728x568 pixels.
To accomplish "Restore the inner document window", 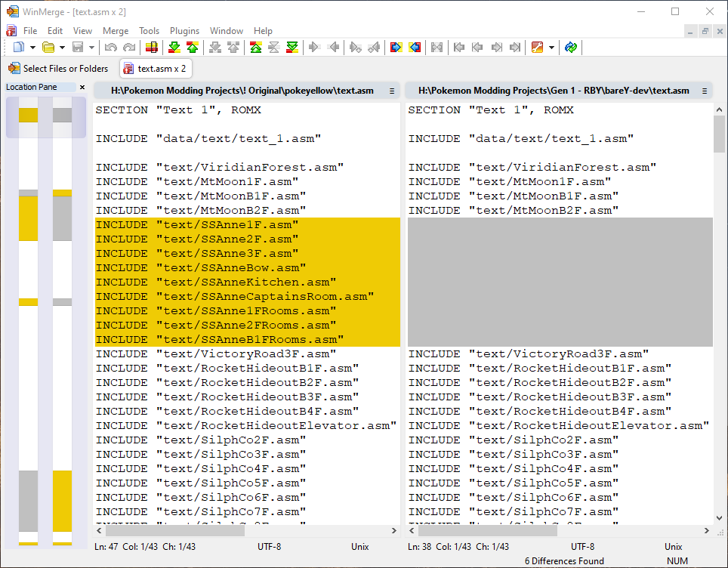I will coord(705,31).
